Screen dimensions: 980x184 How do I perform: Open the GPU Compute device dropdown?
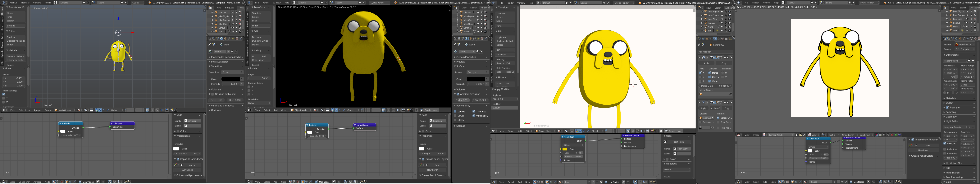pyautogui.click(x=964, y=49)
